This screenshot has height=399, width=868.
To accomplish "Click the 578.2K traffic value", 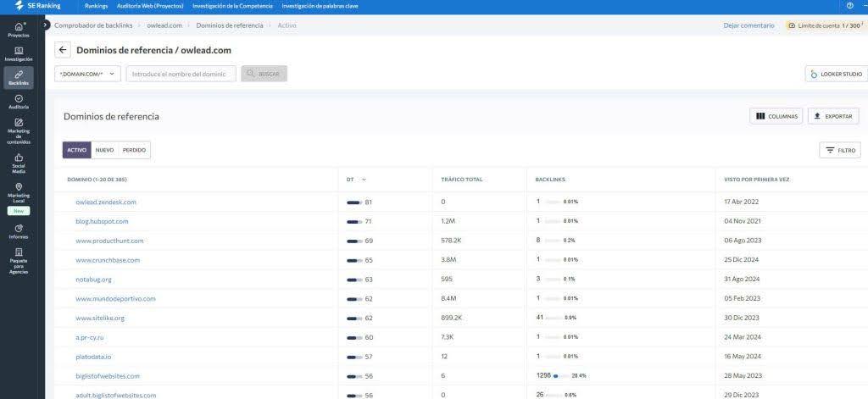I will (x=451, y=241).
